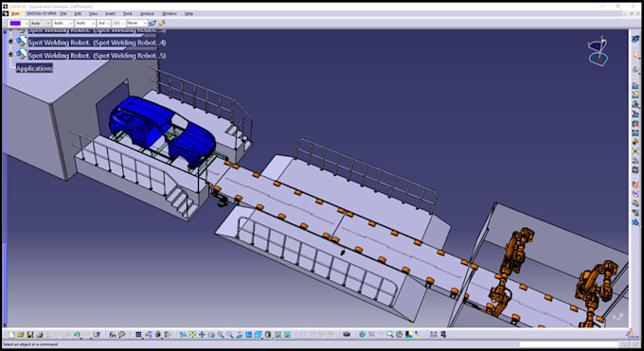Open the Window menu
644x351 pixels.
tap(170, 13)
